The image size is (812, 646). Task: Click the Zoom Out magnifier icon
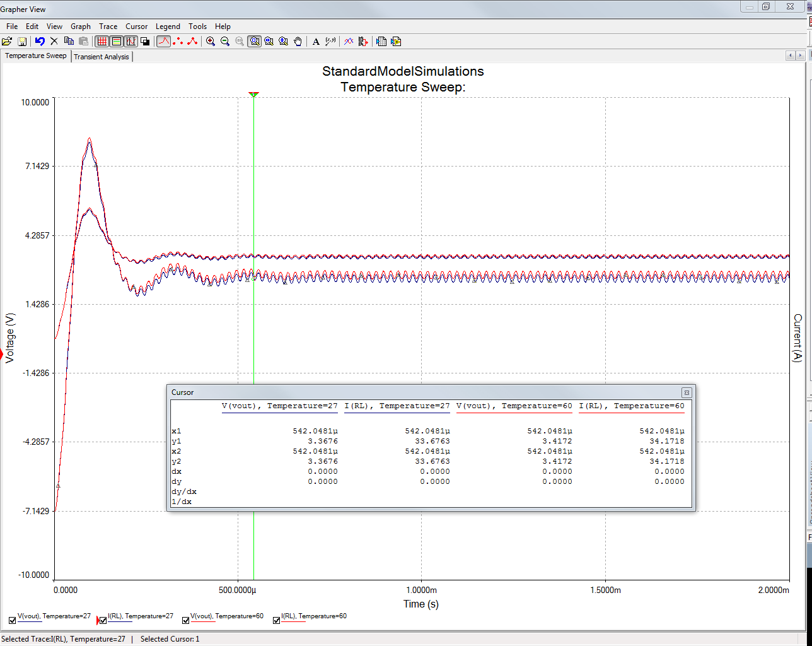tap(225, 42)
